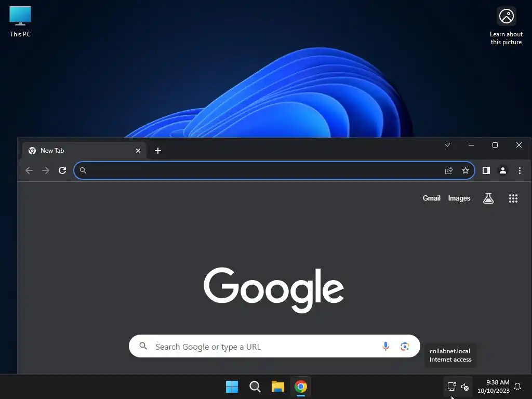Open the Chrome profile avatar menu
The image size is (532, 399).
pos(503,170)
